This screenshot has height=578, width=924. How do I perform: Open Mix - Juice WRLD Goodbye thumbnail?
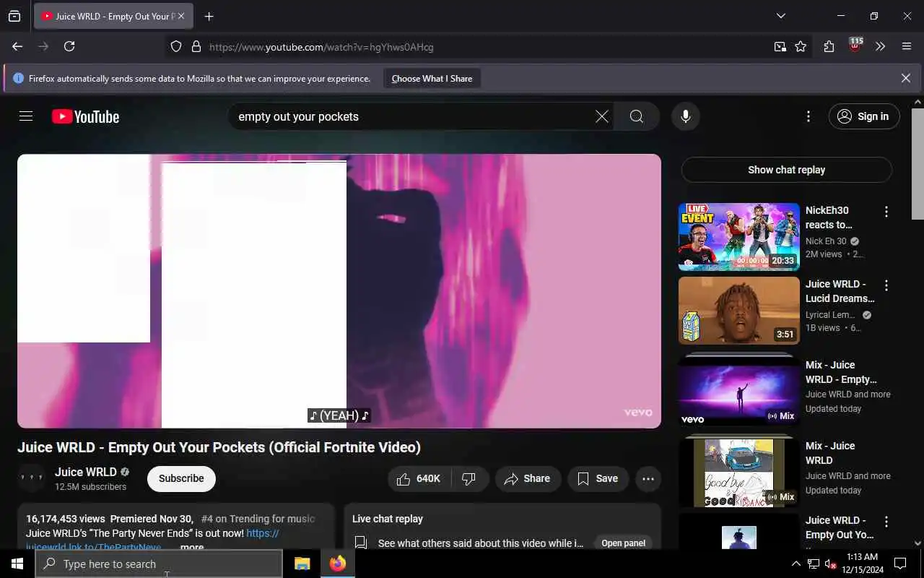(x=739, y=471)
